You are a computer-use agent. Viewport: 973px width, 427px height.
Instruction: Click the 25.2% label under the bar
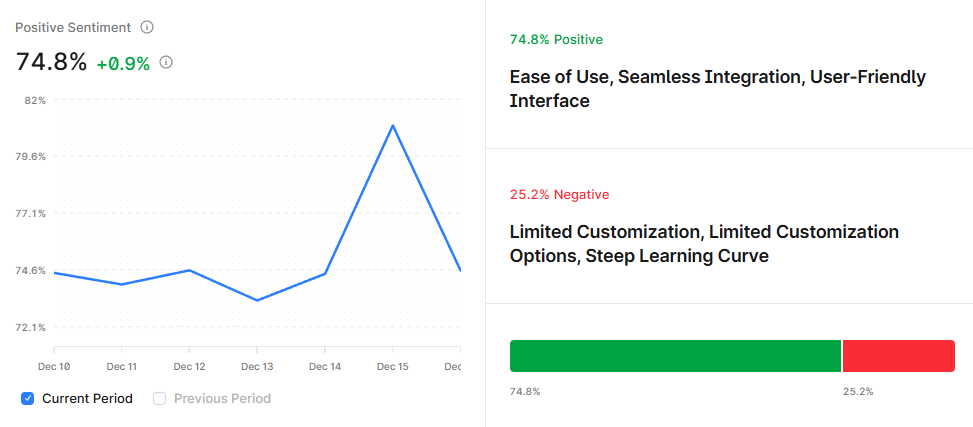tap(858, 391)
